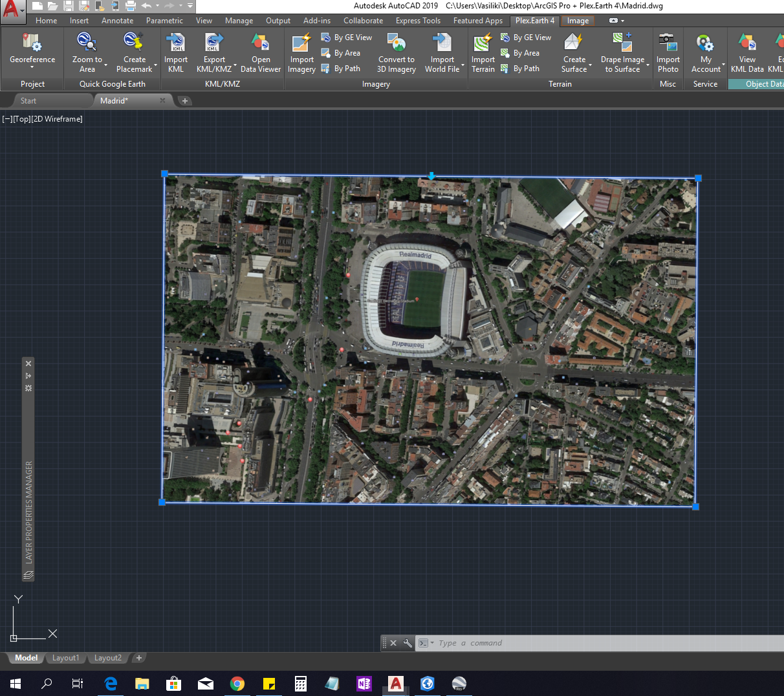Expand the Create Placemark dropdown arrow
Image resolution: width=784 pixels, height=696 pixels.
pyautogui.click(x=156, y=65)
